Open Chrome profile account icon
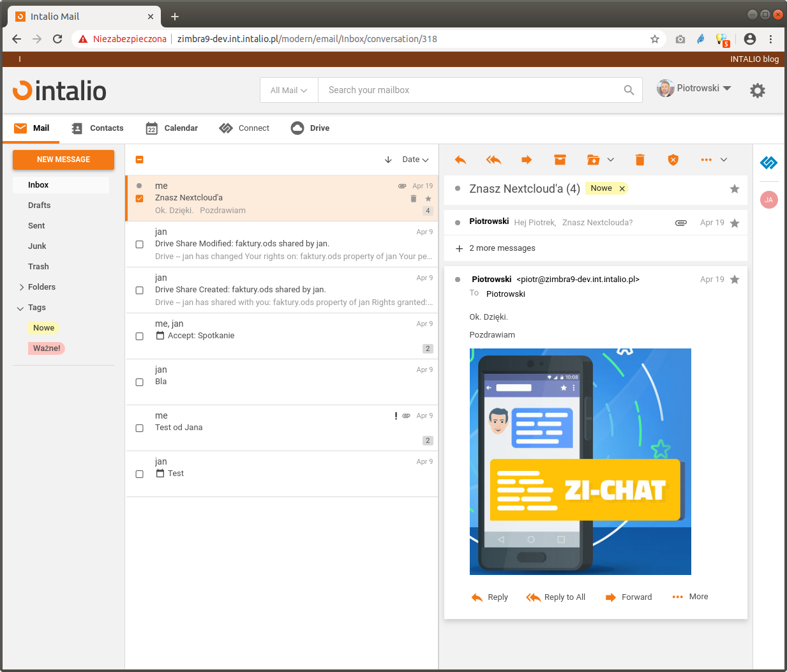Image resolution: width=787 pixels, height=672 pixels. (x=750, y=39)
